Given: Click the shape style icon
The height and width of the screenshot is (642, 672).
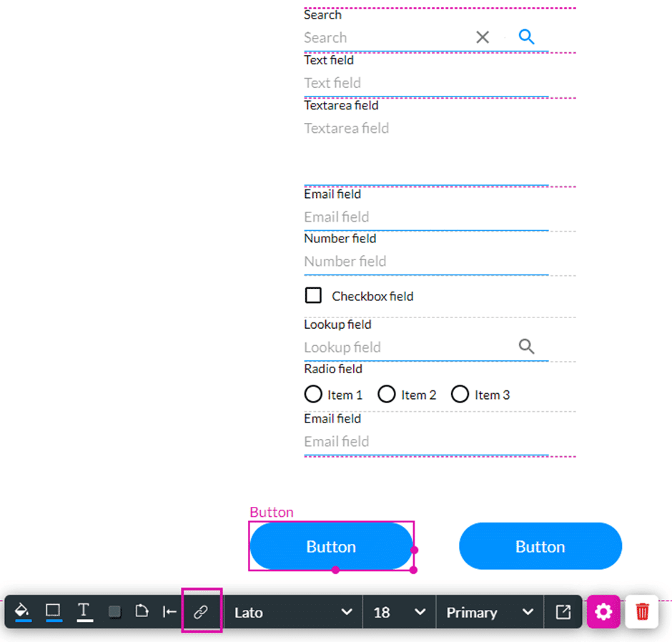Looking at the screenshot, I should 142,611.
